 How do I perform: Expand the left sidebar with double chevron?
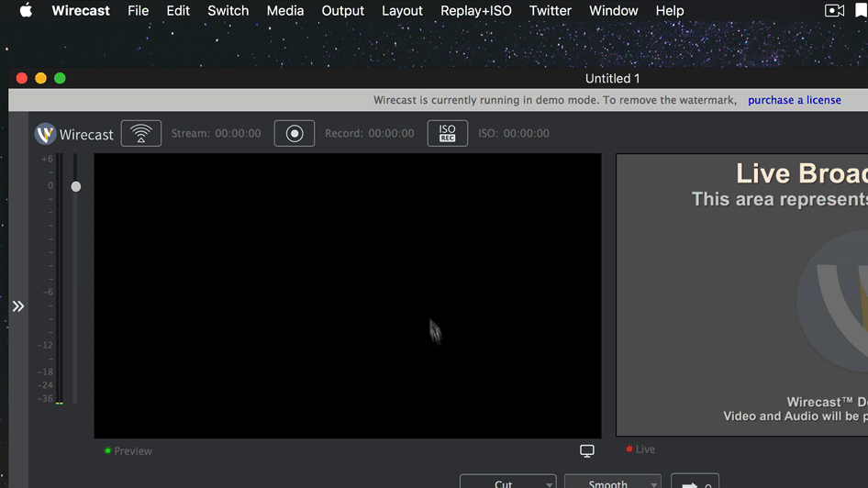[18, 306]
